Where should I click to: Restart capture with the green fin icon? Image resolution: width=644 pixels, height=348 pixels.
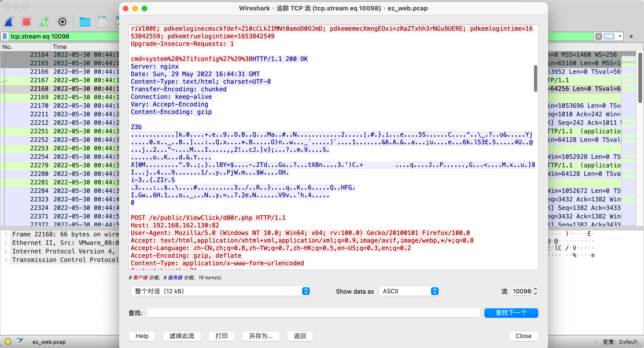pyautogui.click(x=45, y=22)
